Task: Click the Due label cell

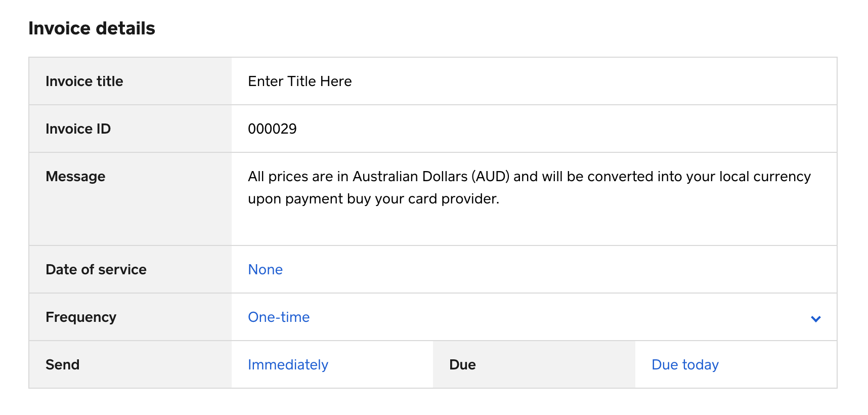Action: [x=462, y=365]
